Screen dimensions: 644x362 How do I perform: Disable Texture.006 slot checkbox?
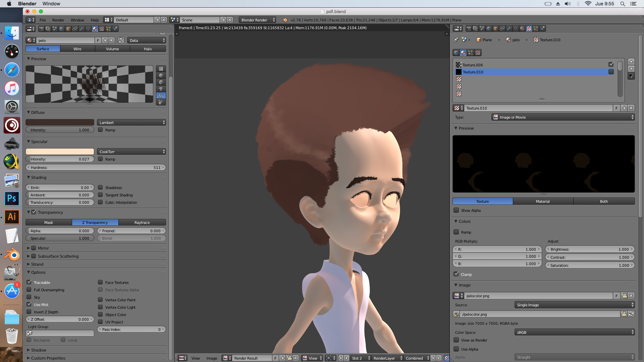click(611, 64)
